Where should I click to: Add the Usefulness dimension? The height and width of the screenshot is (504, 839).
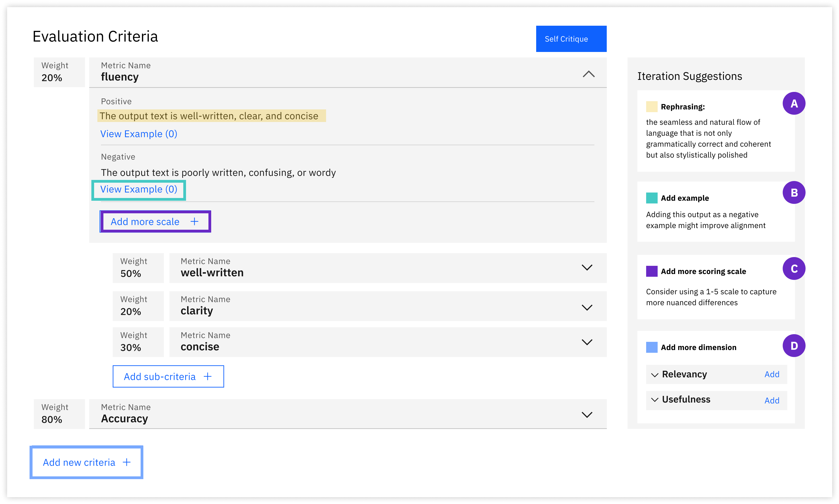(772, 400)
